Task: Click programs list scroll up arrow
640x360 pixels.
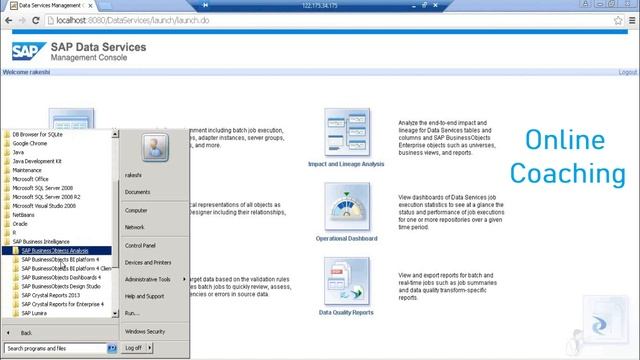Action: pos(115,134)
